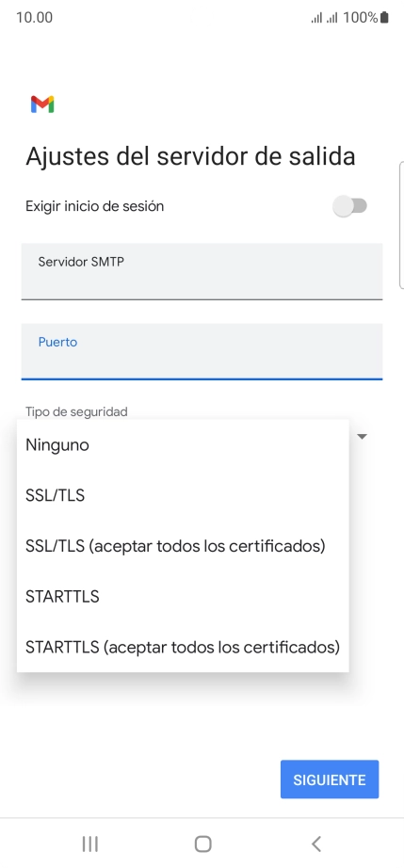
Task: Choose the SSL/TLS security option
Action: click(x=183, y=495)
